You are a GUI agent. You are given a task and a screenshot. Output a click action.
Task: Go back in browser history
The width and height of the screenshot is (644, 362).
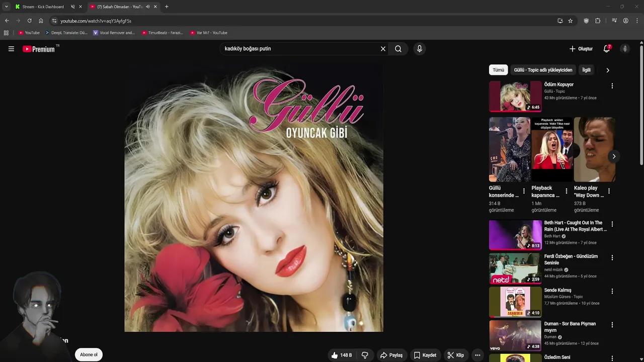[7, 21]
